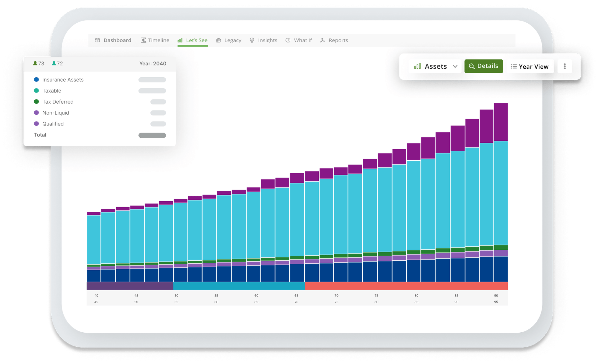This screenshot has height=364, width=598.
Task: Click the Tax Deferred green legend swatch
Action: pyautogui.click(x=36, y=102)
